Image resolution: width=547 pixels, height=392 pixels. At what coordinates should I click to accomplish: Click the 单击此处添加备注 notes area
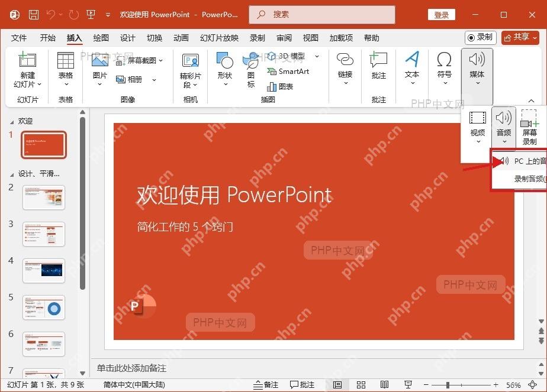[132, 368]
